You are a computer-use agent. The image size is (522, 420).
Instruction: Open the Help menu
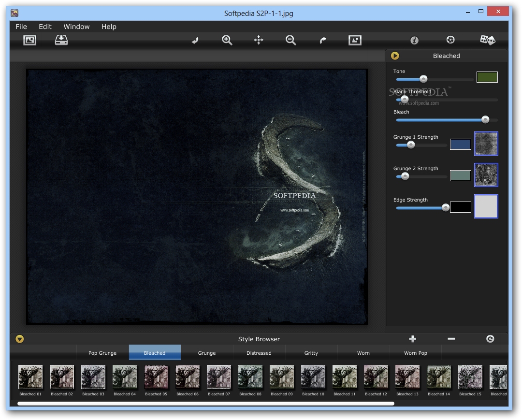tap(109, 27)
